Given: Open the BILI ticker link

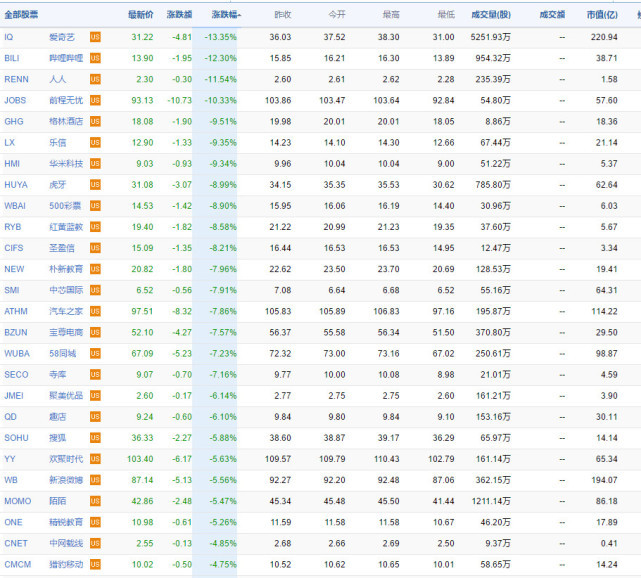Looking at the screenshot, I should click(x=12, y=58).
